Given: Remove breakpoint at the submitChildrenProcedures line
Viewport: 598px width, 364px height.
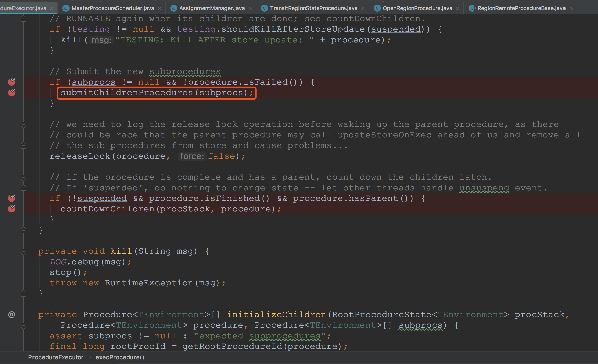Looking at the screenshot, I should (x=12, y=92).
